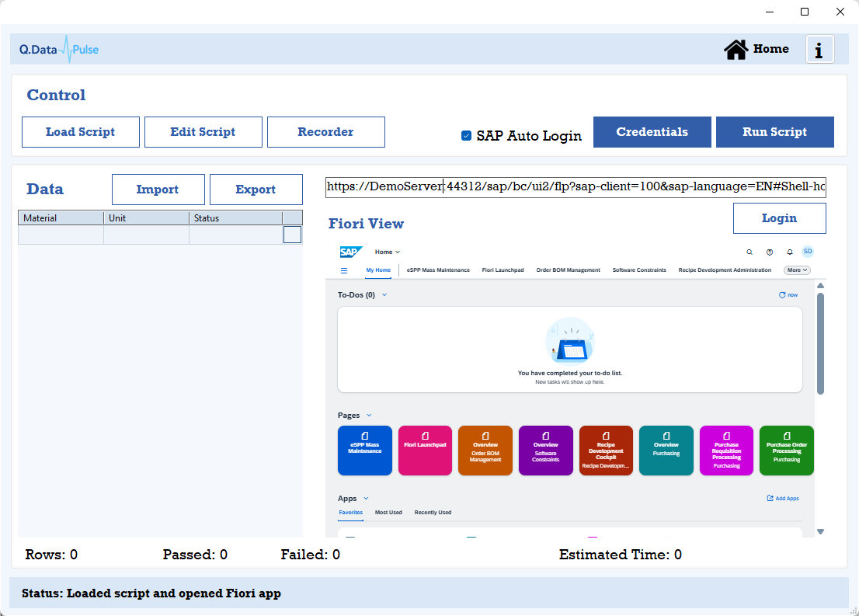Collapse the Apps section chevron
The width and height of the screenshot is (859, 616).
click(x=366, y=498)
